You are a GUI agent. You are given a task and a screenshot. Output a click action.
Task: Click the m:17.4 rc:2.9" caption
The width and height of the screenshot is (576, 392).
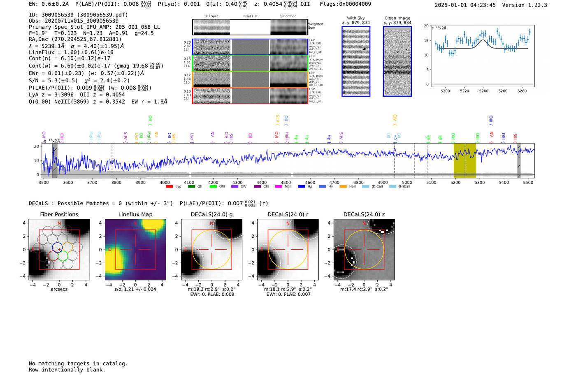pyautogui.click(x=364, y=289)
